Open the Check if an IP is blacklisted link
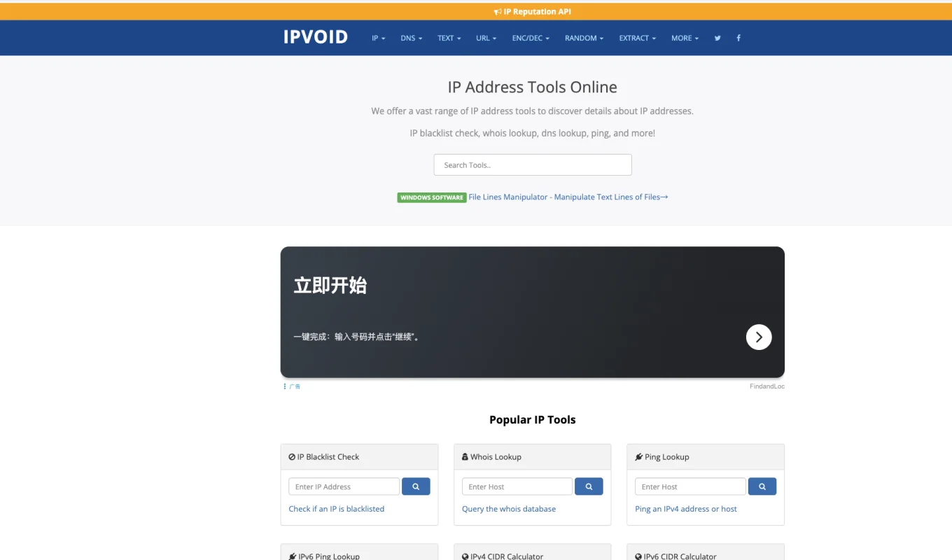The width and height of the screenshot is (952, 560). tap(337, 509)
